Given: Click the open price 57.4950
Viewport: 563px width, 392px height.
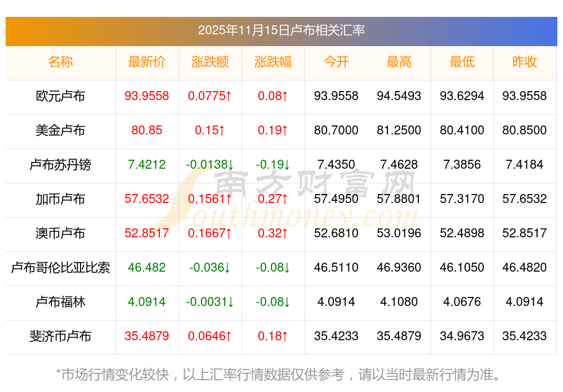Looking at the screenshot, I should (x=336, y=199).
